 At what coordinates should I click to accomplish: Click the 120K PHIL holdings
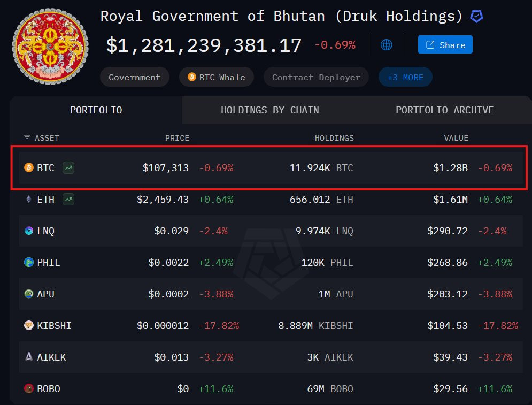click(x=327, y=262)
